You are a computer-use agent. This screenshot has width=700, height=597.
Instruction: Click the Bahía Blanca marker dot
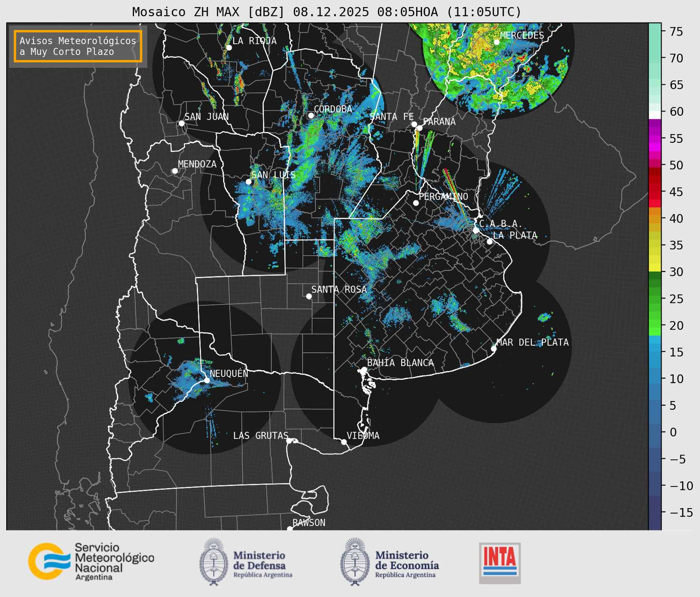(364, 369)
